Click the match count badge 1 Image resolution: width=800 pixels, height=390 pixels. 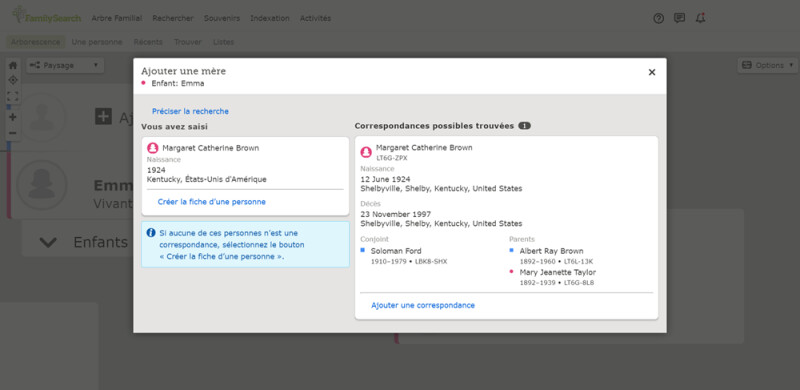[524, 126]
